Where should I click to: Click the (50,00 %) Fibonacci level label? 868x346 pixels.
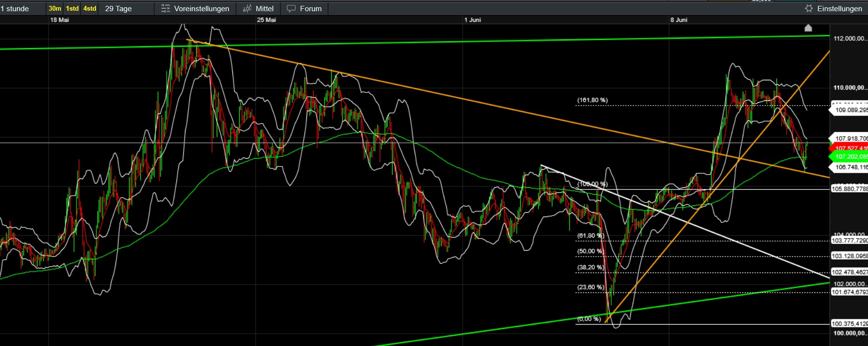tap(590, 251)
